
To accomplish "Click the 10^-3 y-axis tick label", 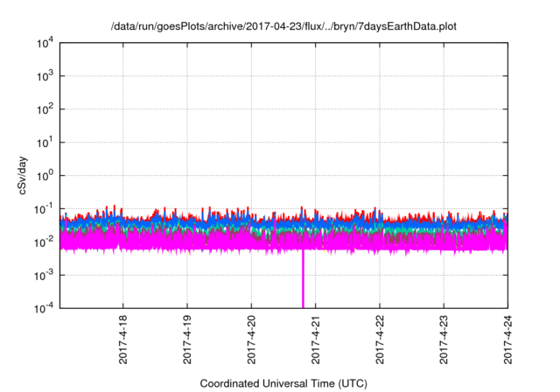I will click(44, 276).
